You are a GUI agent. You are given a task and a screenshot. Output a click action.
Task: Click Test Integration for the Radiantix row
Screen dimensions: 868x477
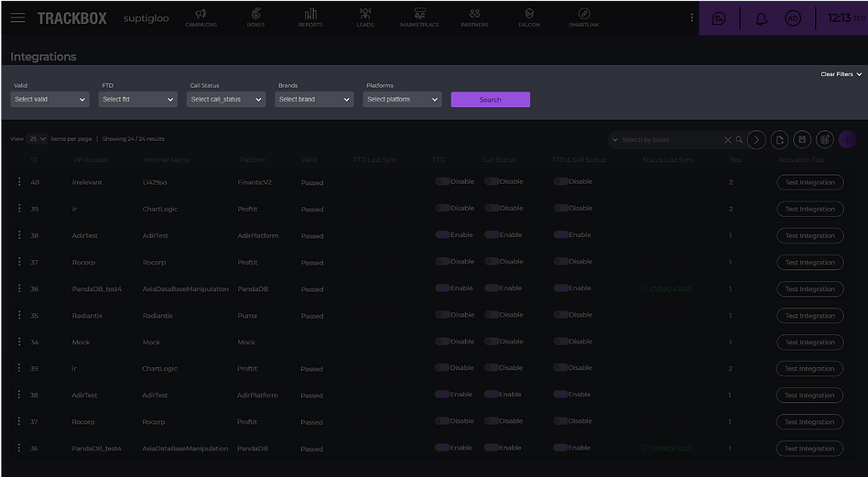810,316
